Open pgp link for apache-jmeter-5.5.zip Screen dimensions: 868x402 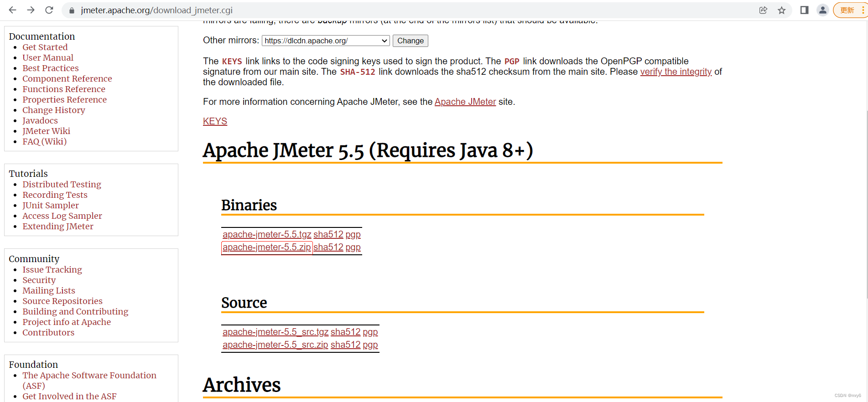point(353,247)
